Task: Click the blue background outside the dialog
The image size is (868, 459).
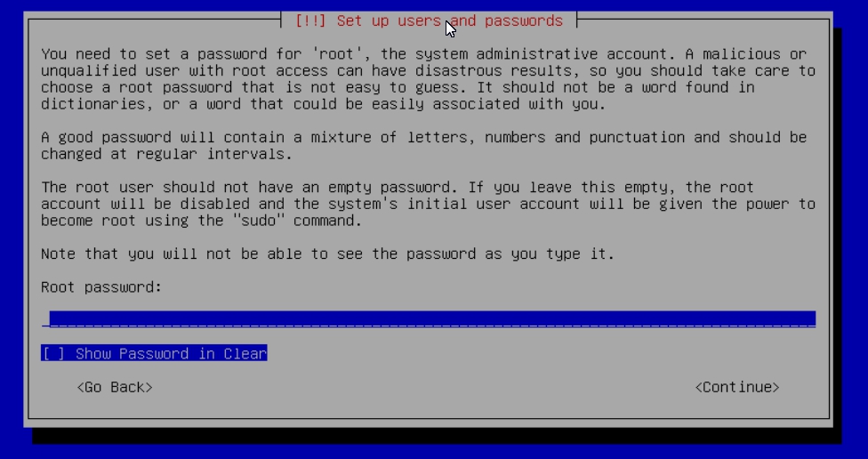Action: pyautogui.click(x=11, y=221)
